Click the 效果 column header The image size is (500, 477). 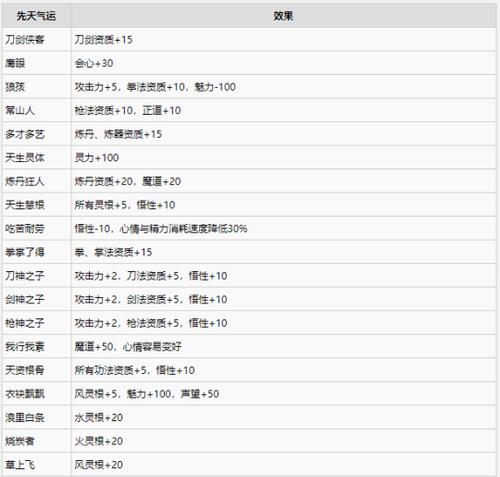(283, 16)
